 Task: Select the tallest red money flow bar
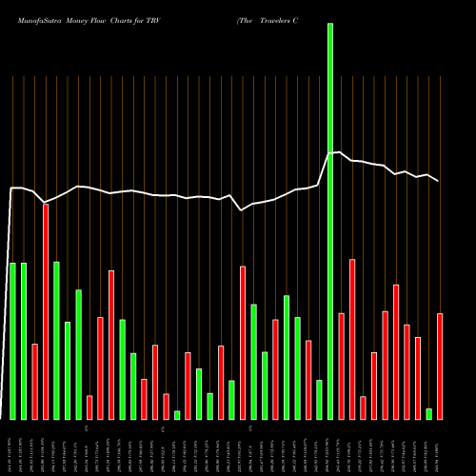pos(46,312)
